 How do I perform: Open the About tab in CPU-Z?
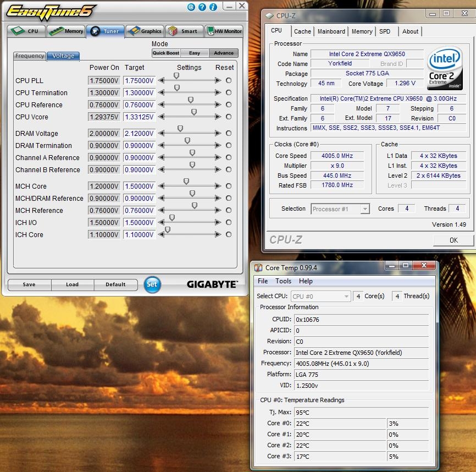410,31
